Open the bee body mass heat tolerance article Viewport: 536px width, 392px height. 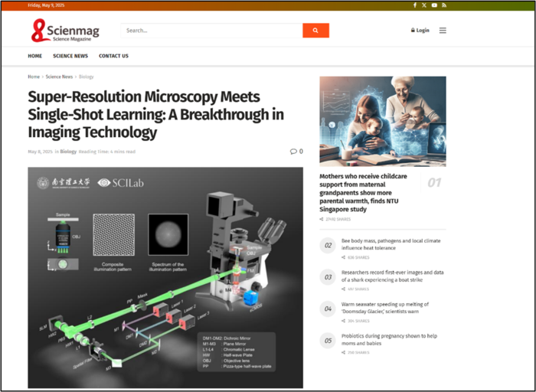click(x=391, y=244)
